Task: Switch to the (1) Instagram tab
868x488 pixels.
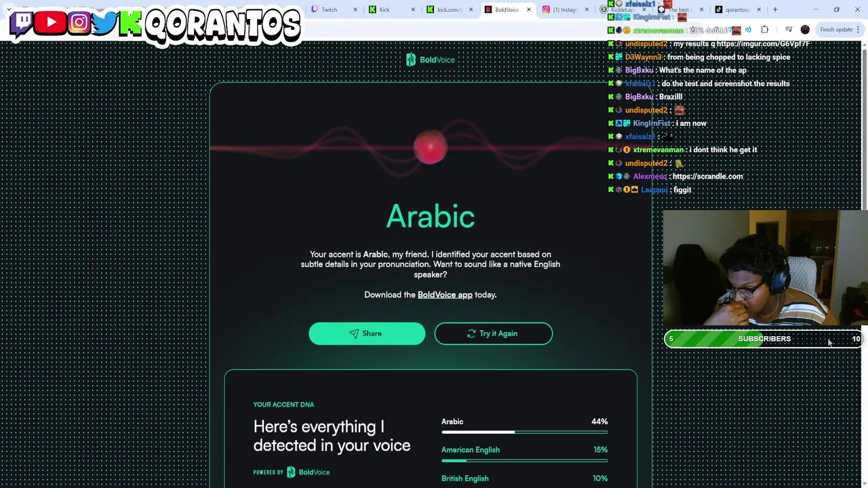Action: 564,9
